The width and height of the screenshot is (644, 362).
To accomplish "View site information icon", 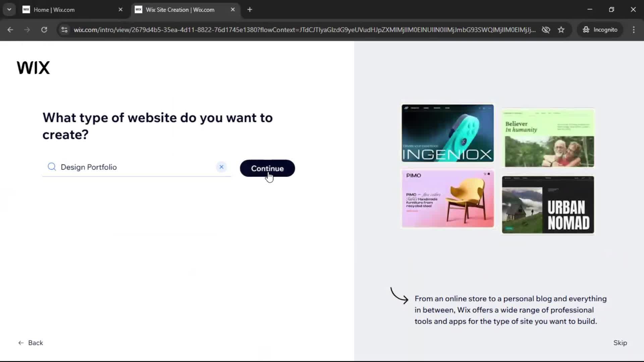I will coord(64,29).
